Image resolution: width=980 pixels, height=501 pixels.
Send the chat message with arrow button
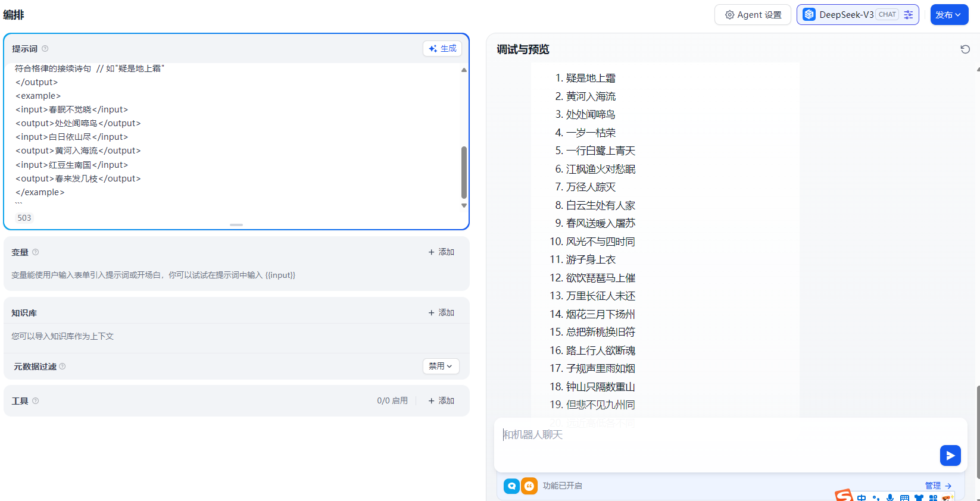tap(950, 456)
